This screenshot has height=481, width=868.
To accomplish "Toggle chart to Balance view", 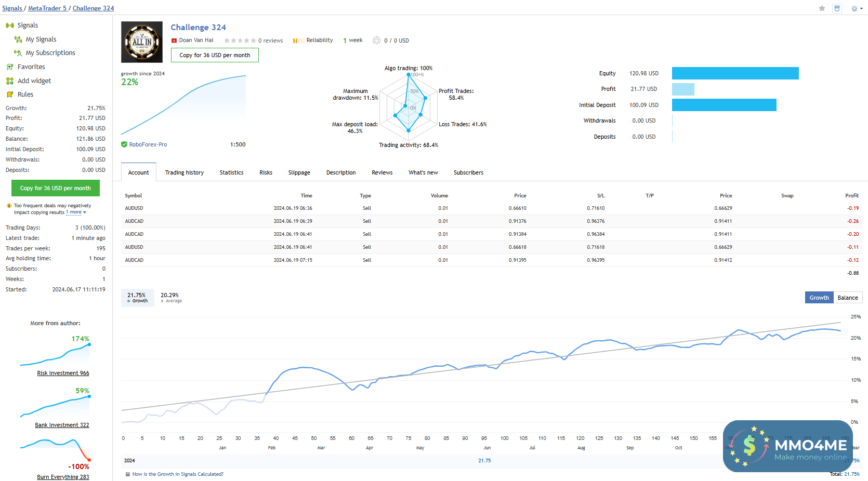I will [x=848, y=298].
